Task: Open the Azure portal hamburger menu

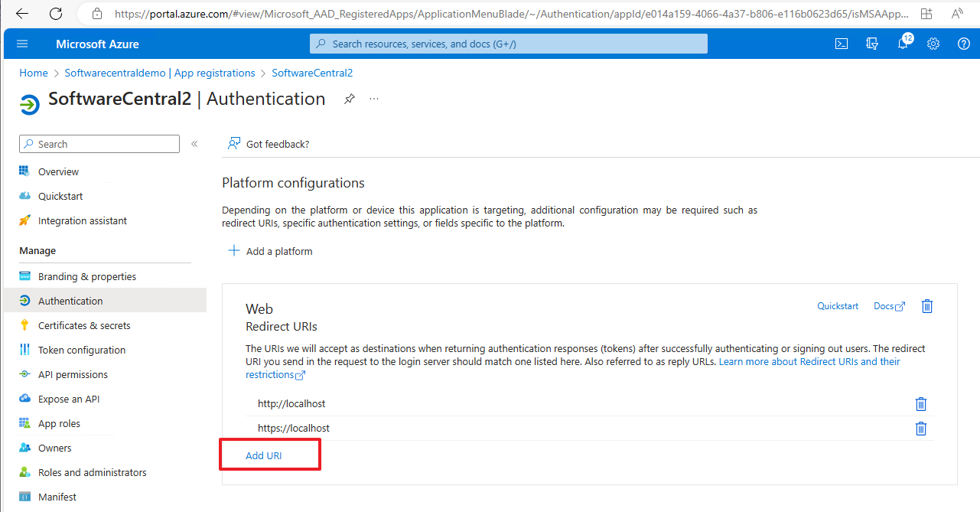Action: coord(22,44)
